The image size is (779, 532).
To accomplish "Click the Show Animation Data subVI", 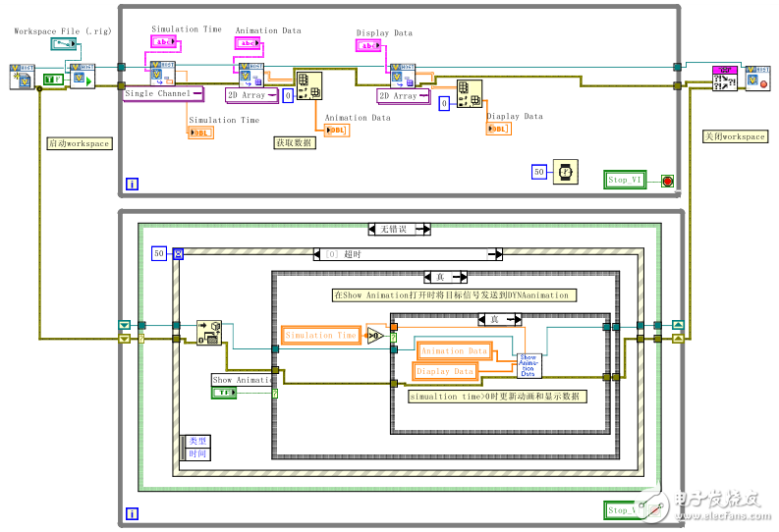I will click(x=530, y=364).
